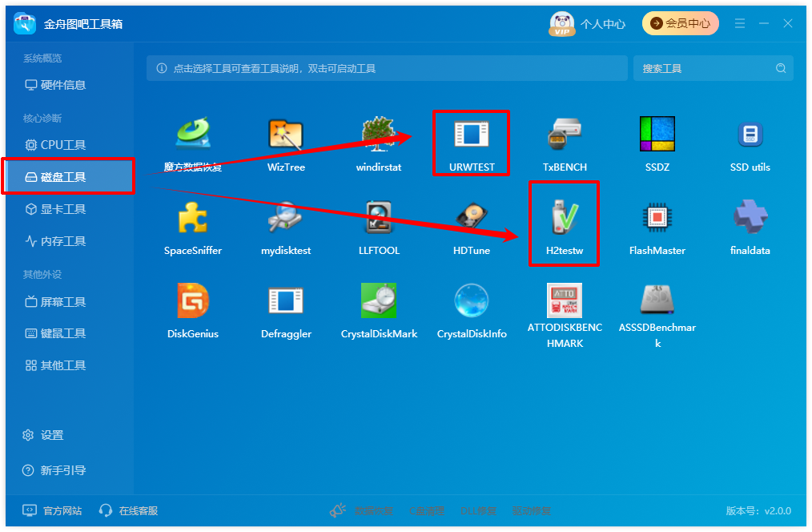
Task: Click the DLL修复 footer link
Action: pos(479,510)
